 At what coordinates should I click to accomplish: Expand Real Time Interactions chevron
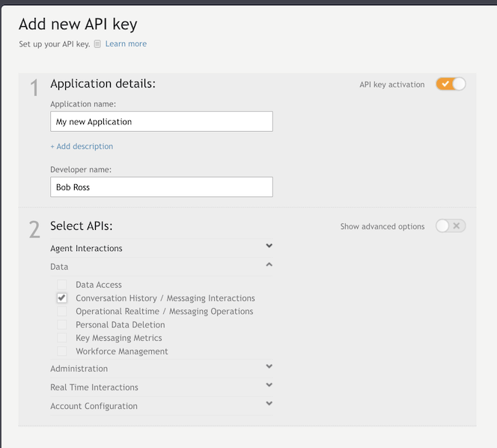pos(269,385)
